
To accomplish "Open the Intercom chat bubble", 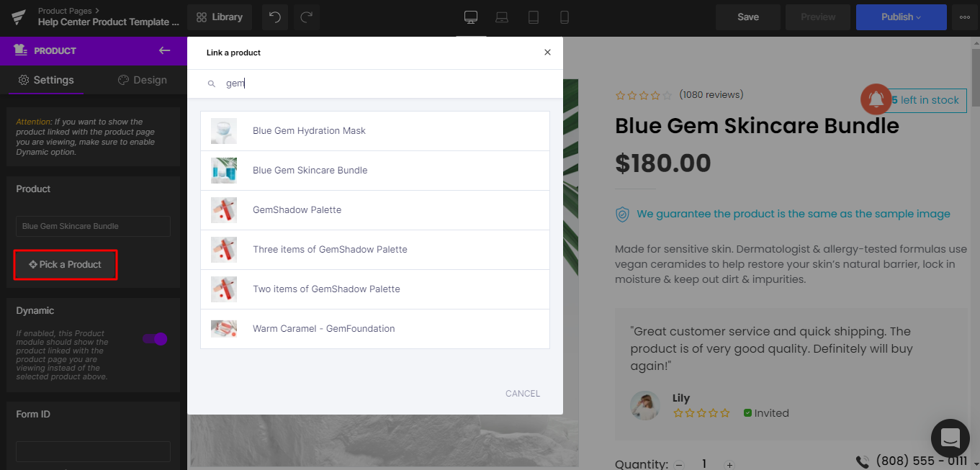I will 950,438.
